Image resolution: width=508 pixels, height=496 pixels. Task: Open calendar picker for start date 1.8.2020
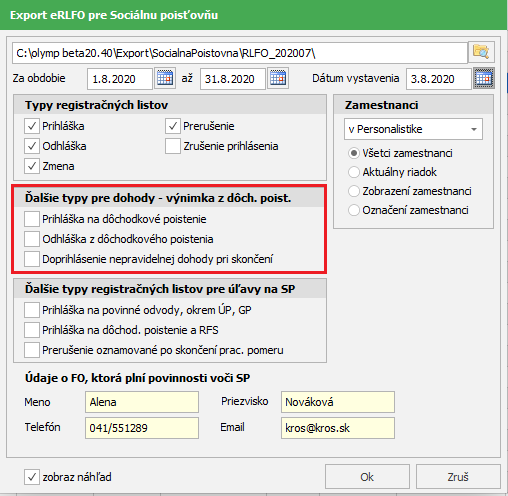coord(165,79)
